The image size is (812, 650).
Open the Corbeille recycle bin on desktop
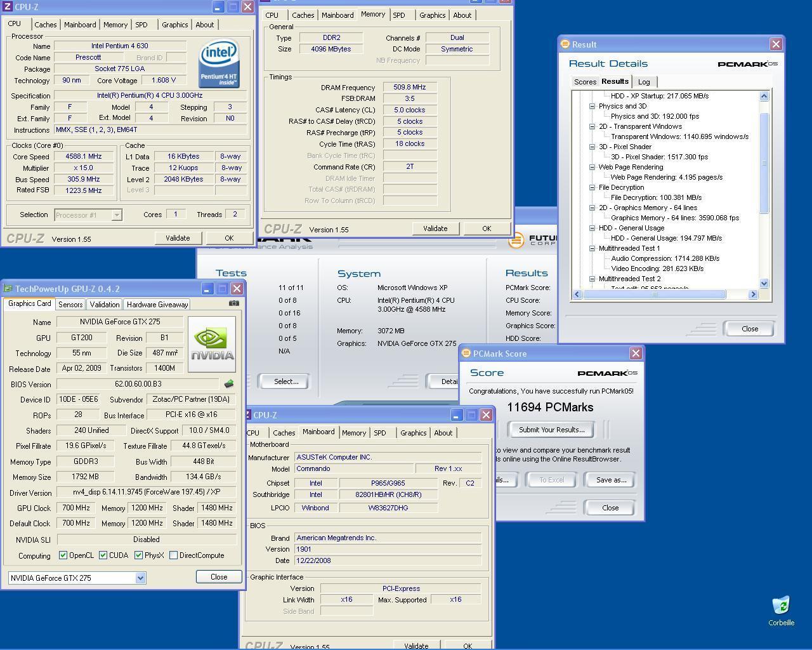[x=781, y=611]
